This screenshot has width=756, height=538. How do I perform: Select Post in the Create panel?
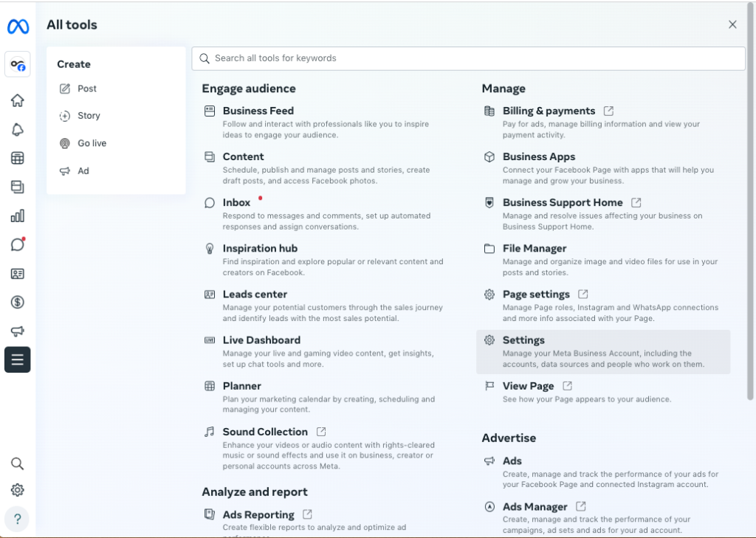point(86,89)
